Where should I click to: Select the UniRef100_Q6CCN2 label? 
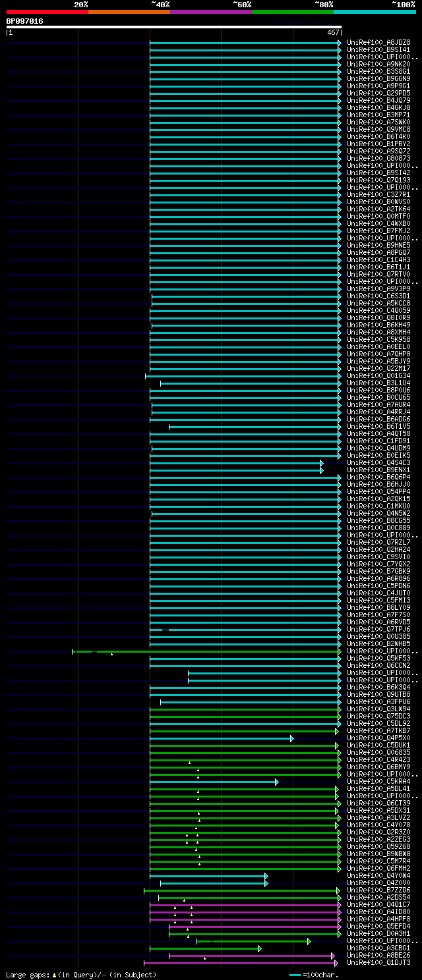point(378,665)
